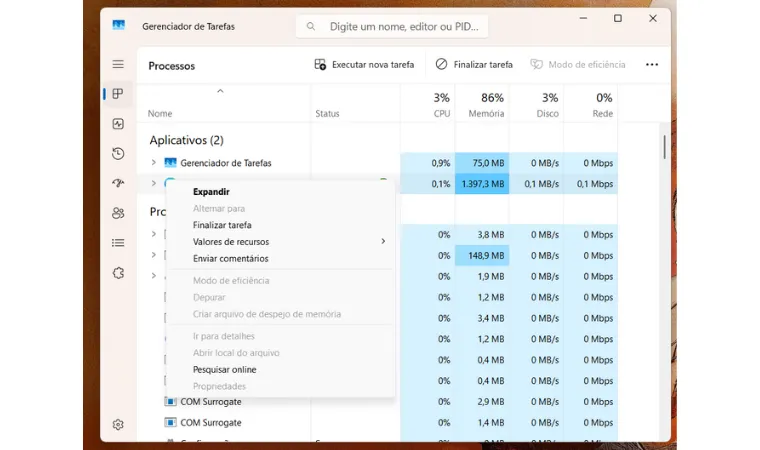Expand the process row with 1,9 MB memory
The image size is (760, 450).
(154, 276)
